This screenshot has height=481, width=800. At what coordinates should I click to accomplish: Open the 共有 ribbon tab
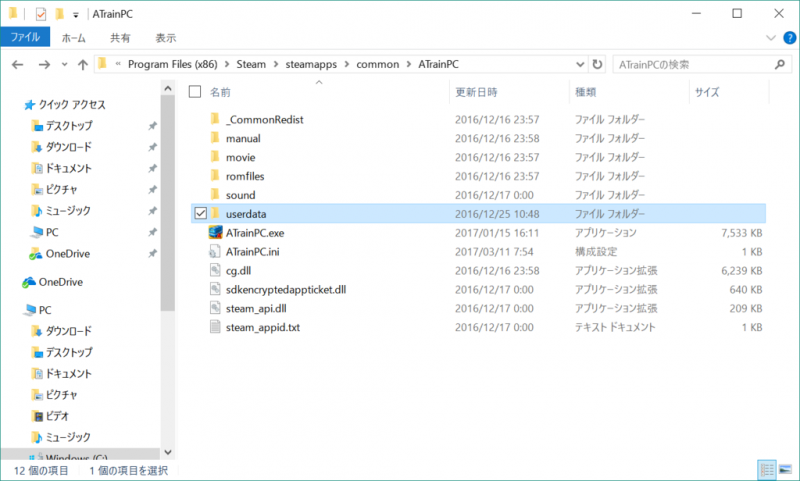[x=120, y=38]
